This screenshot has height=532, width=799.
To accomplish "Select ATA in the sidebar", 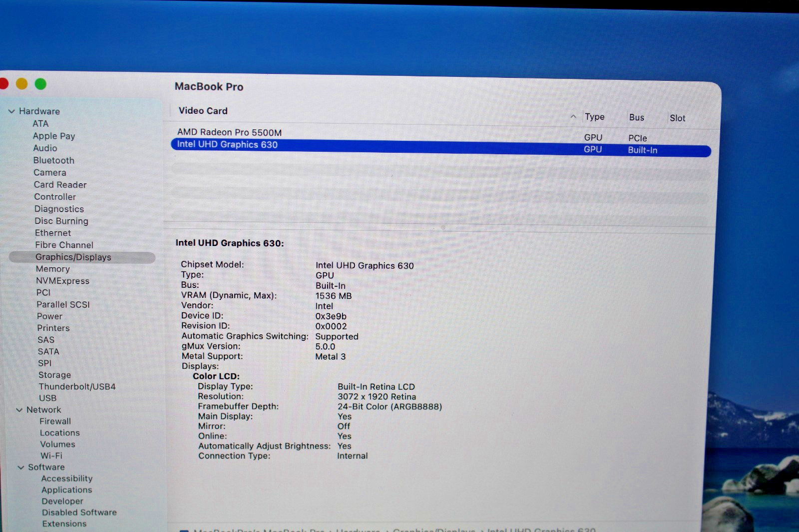I will pos(40,124).
